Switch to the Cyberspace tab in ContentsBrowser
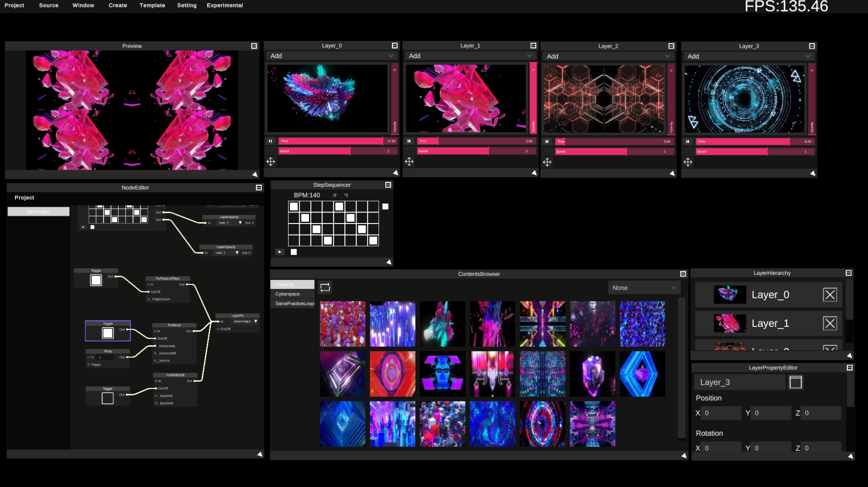This screenshot has width=868, height=487. tap(287, 294)
